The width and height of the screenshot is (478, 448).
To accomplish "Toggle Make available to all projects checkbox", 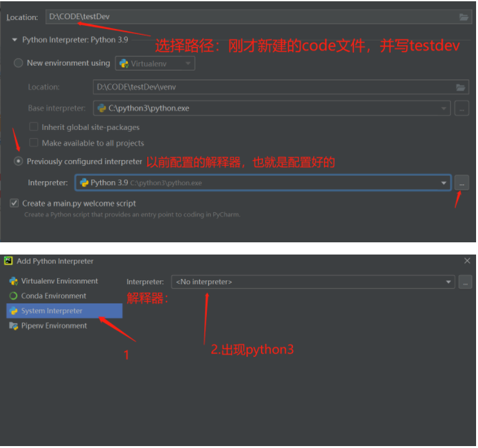I will (x=33, y=143).
